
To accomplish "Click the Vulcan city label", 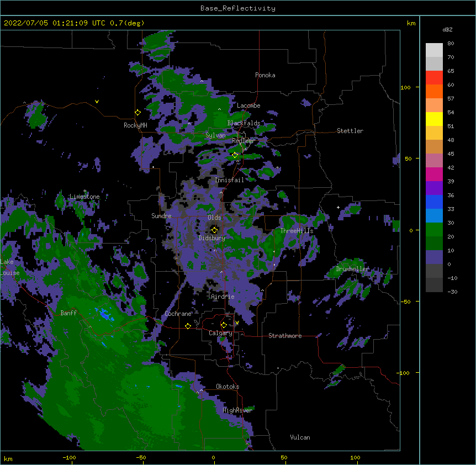I will [300, 437].
